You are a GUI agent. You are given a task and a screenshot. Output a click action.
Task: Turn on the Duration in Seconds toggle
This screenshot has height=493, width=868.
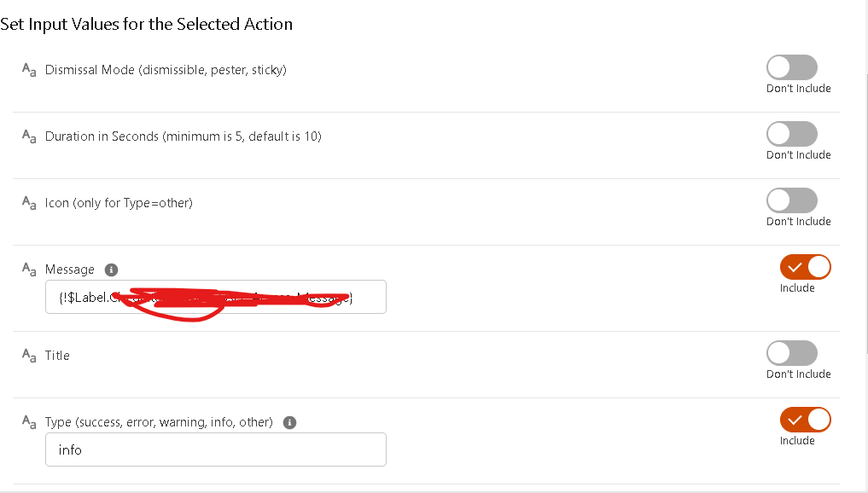tap(791, 134)
